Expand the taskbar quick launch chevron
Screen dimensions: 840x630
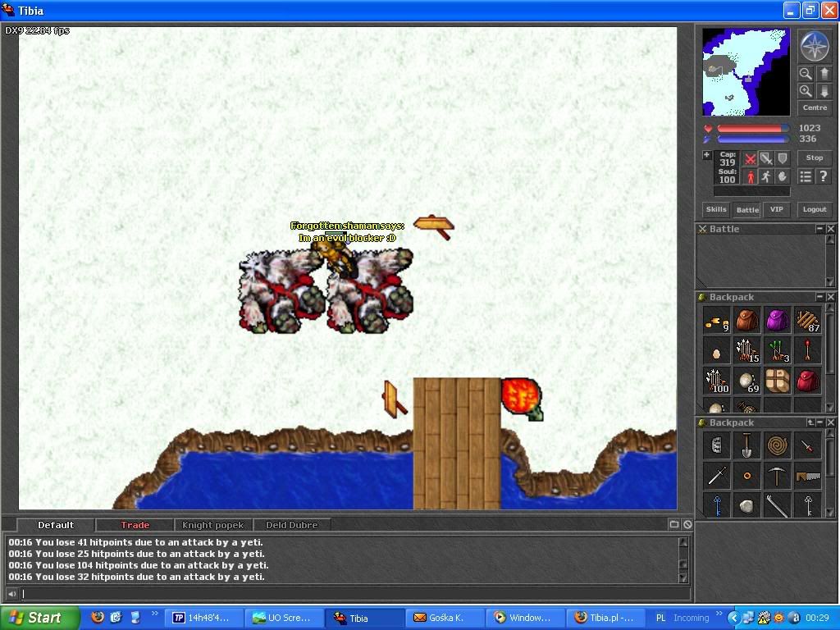click(155, 614)
